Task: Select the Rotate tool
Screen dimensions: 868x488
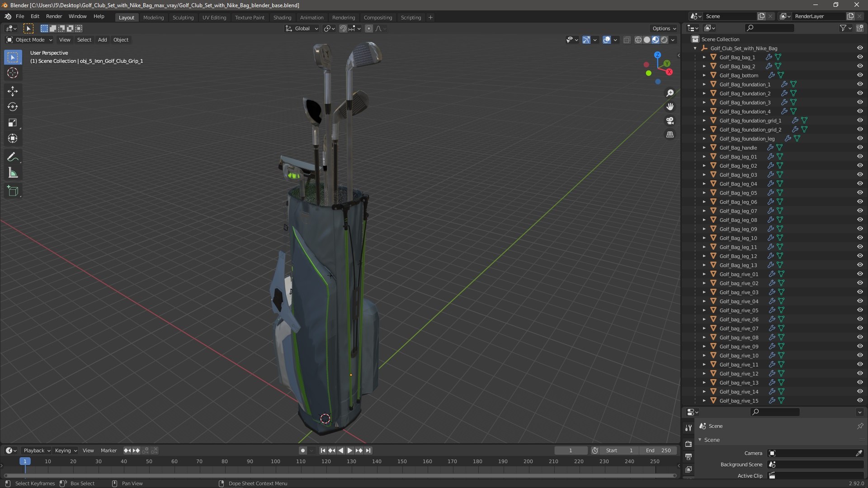Action: tap(13, 107)
